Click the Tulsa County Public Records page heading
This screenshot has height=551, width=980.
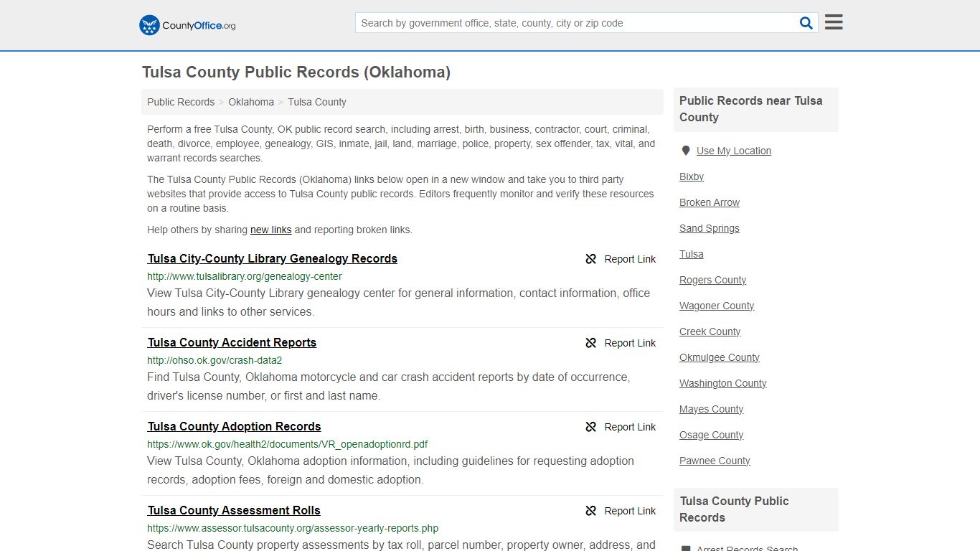pyautogui.click(x=296, y=72)
